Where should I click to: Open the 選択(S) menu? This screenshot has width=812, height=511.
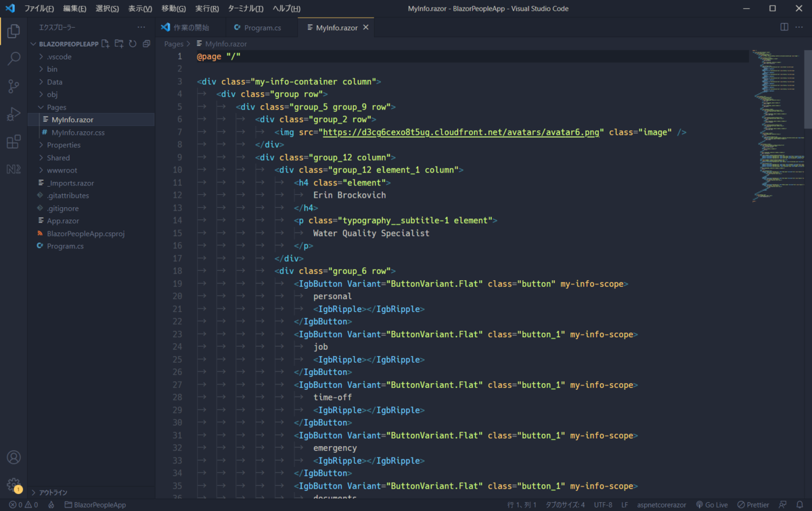(107, 9)
